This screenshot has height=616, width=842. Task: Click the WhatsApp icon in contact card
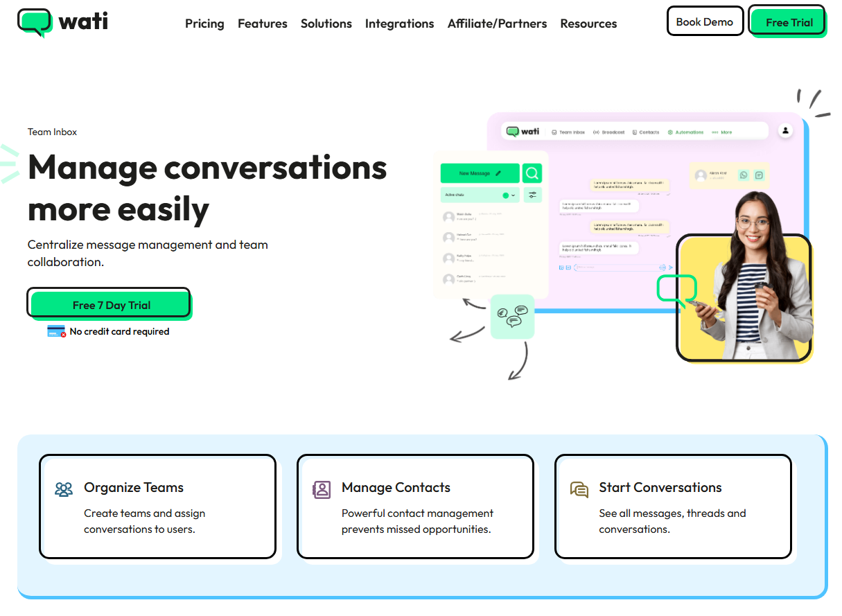point(744,175)
